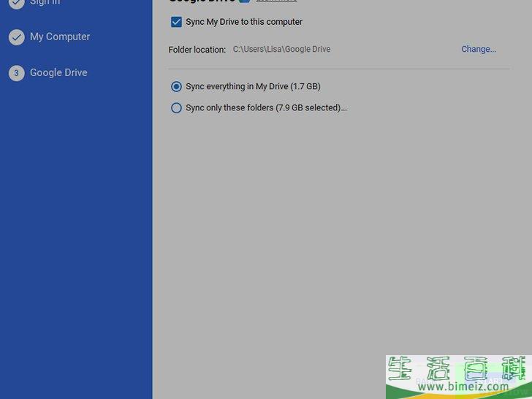Screen dimensions: 532x399
Task: Select the folder path C:\Users\Lisa\Google Drive
Action: [x=281, y=49]
